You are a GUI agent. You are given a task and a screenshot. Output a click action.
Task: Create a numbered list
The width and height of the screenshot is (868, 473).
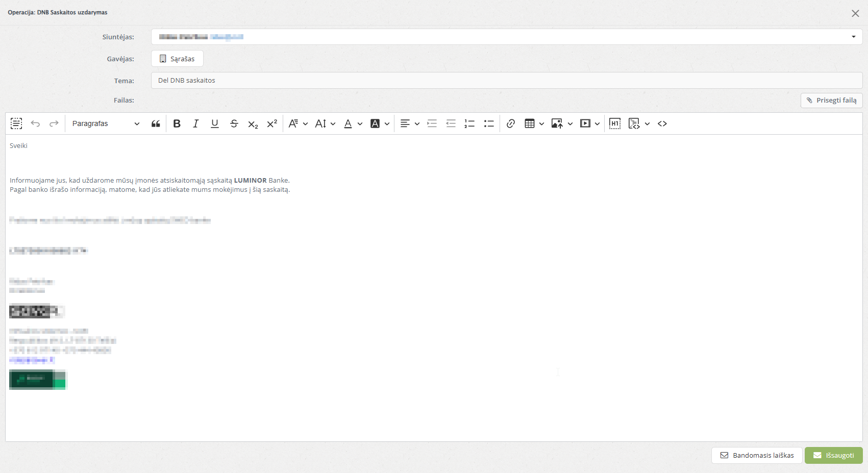tap(469, 123)
